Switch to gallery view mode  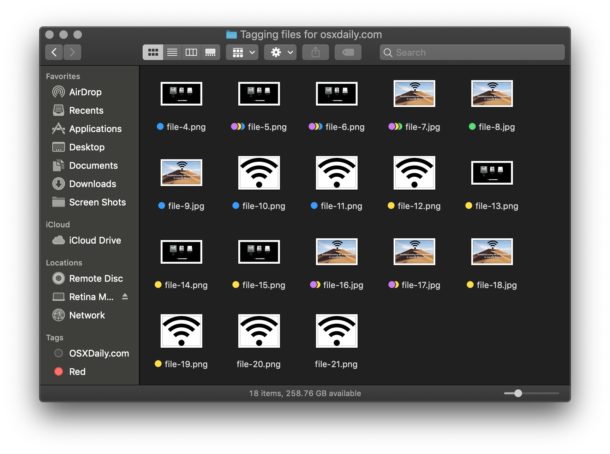point(210,52)
